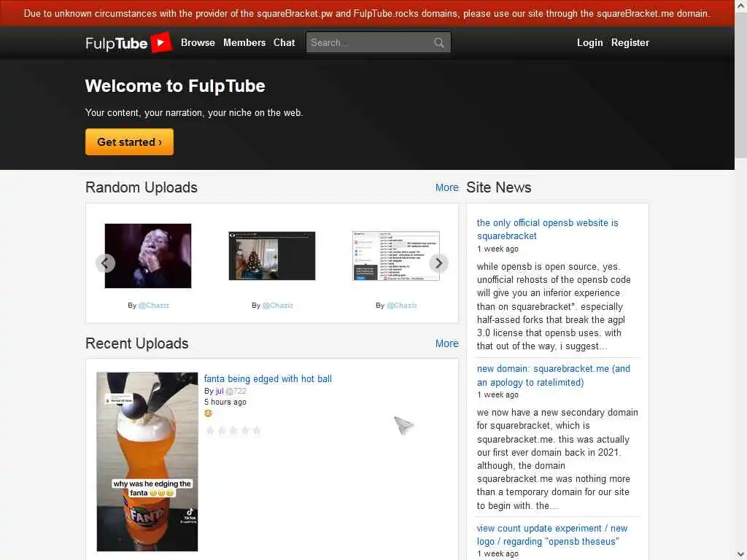This screenshot has height=560, width=747.
Task: Open uploader jul's profile link
Action: click(220, 391)
